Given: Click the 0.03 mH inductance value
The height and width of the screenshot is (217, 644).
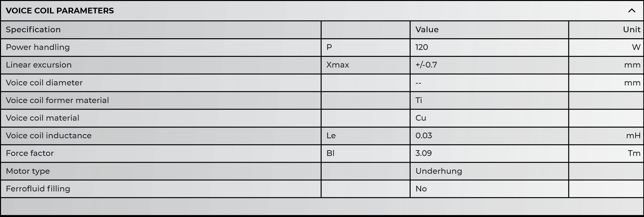Looking at the screenshot, I should [423, 136].
